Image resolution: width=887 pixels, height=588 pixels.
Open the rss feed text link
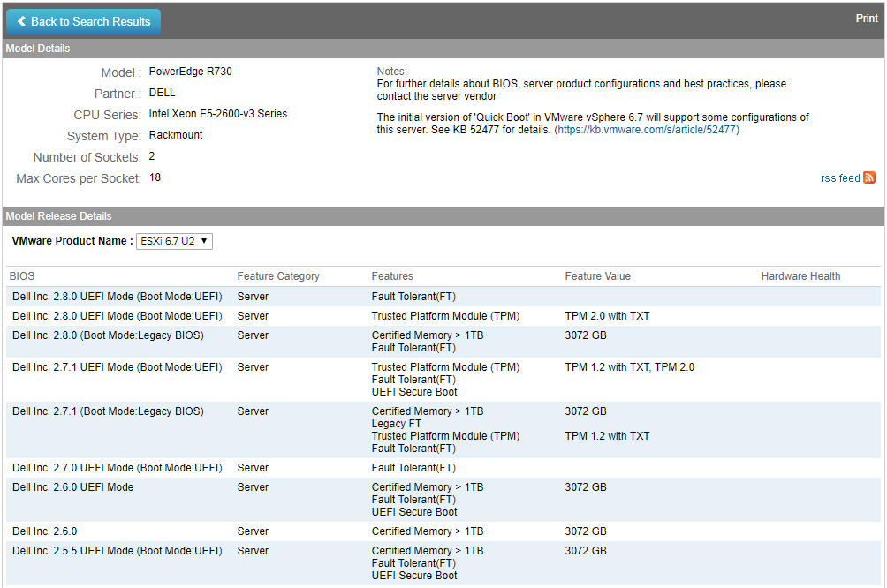pos(840,178)
